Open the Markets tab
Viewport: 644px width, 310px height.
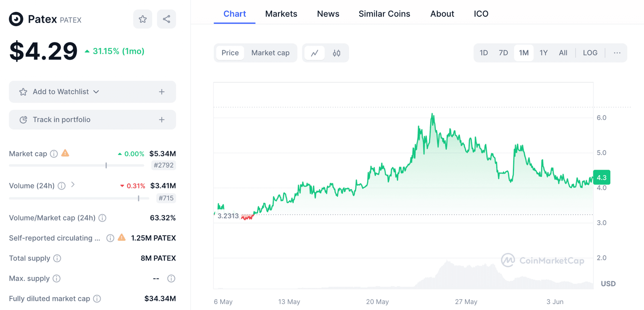pos(281,14)
